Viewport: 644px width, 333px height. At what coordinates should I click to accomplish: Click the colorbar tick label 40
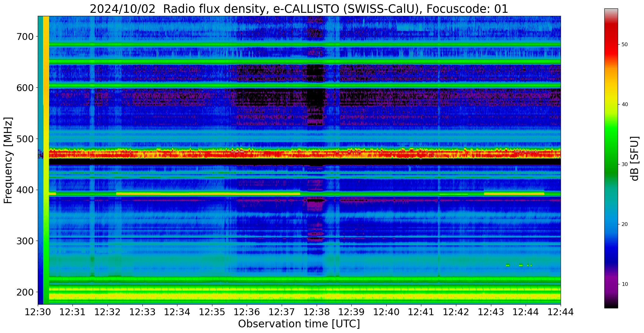(x=625, y=105)
